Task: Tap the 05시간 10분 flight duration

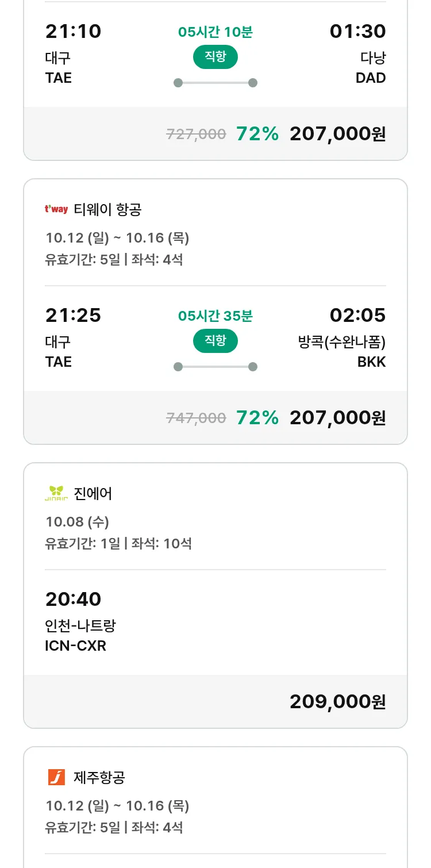Action: coord(215,32)
